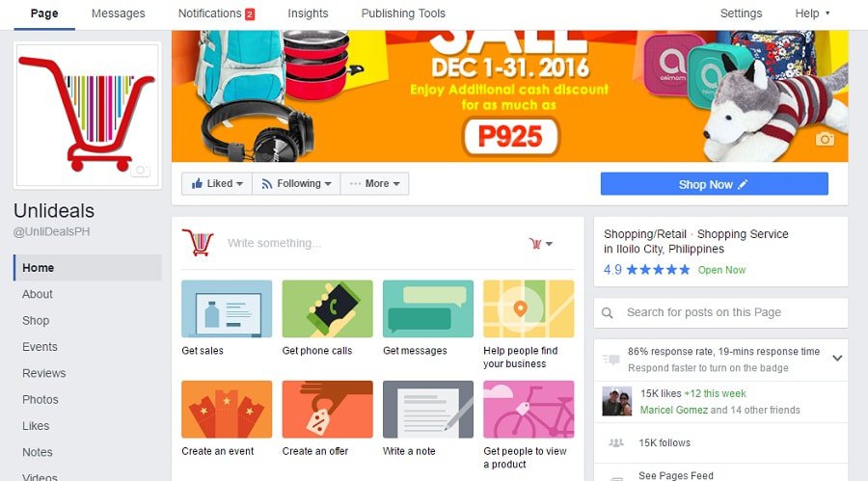The image size is (868, 481).
Task: Select the Write a note tile
Action: [x=428, y=419]
